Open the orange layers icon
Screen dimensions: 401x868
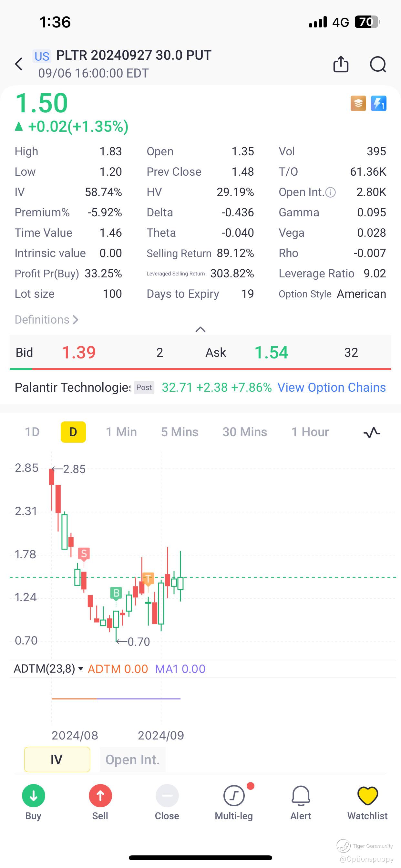pos(358,103)
